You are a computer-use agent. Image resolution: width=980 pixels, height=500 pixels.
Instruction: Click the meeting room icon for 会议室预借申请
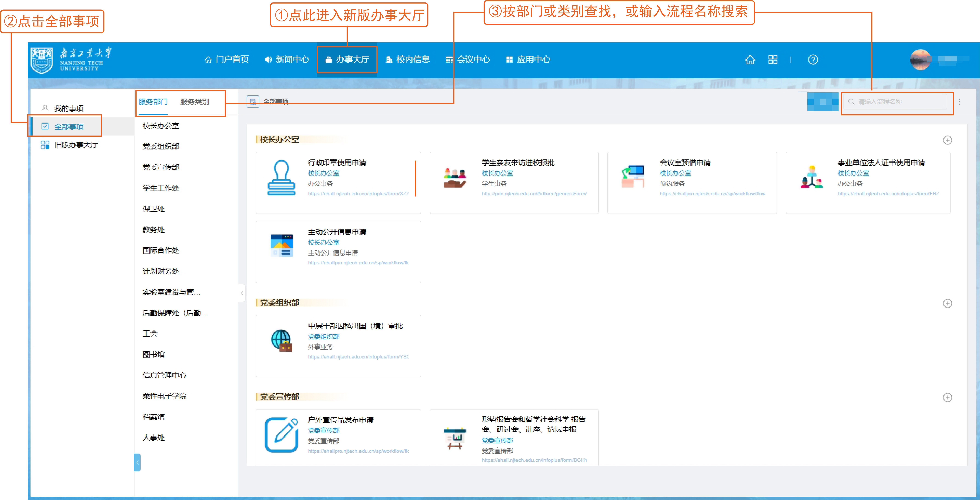[x=633, y=177]
